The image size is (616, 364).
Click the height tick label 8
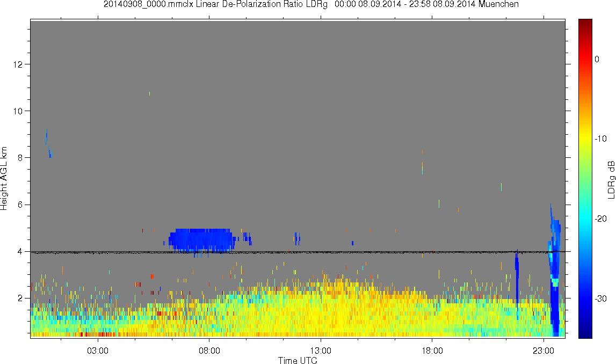20,158
